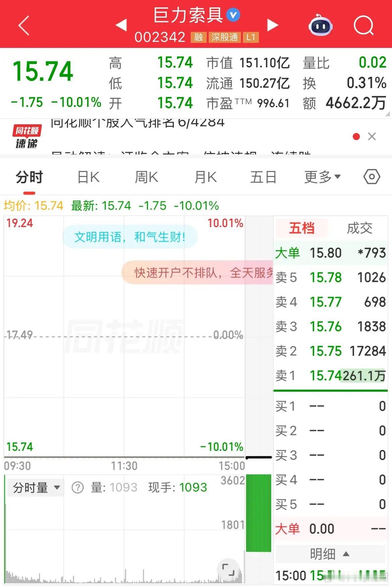Switch to 月K tab

pyautogui.click(x=206, y=177)
